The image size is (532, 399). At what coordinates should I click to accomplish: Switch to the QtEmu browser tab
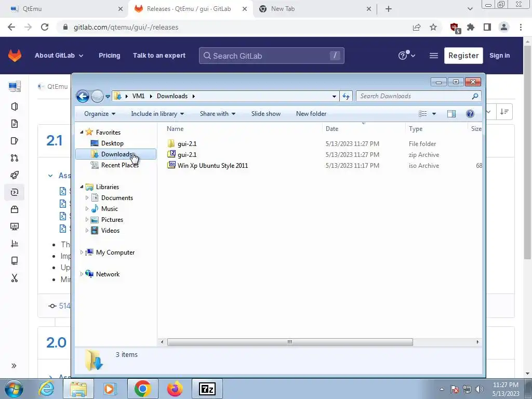(64, 9)
